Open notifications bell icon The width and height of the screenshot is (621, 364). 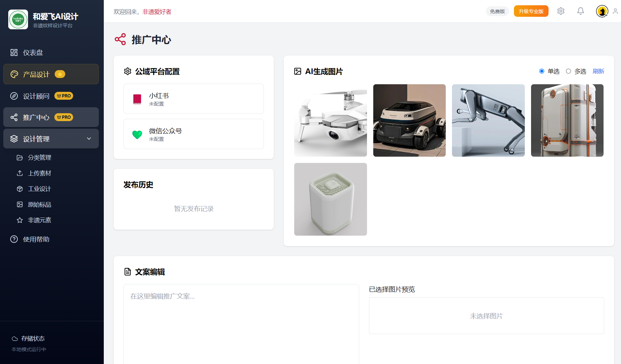580,11
